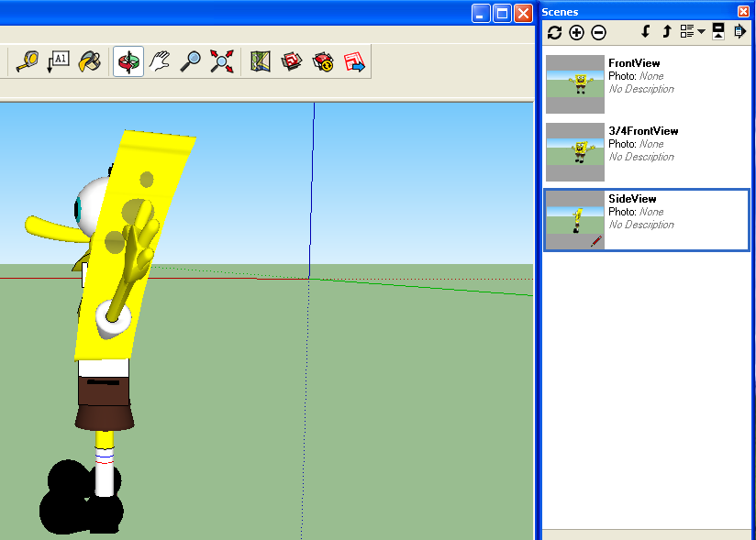Select the Text label tool
Screen dimensions: 756x540
tap(59, 61)
